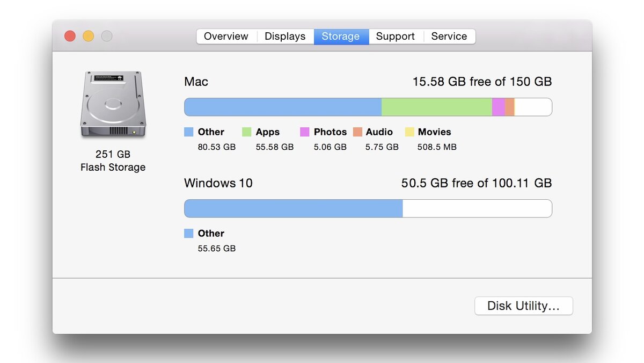Click the blue Other swatch under Windows 10
This screenshot has height=363, width=644.
[188, 233]
